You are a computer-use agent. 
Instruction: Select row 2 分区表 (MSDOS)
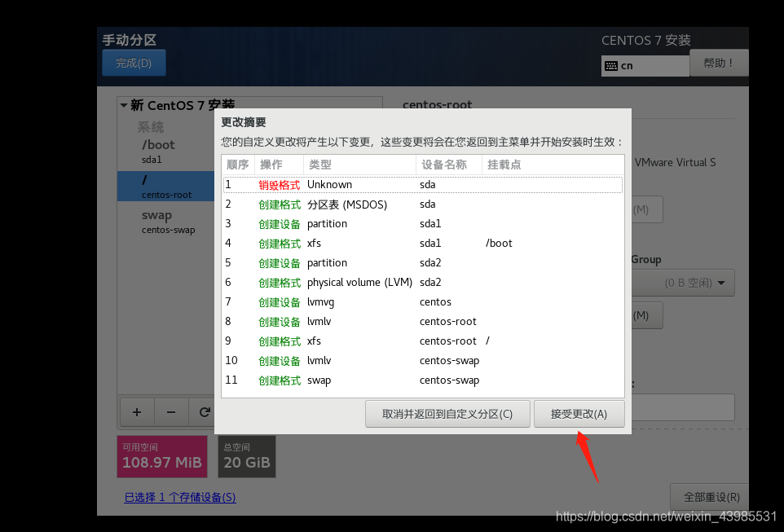(423, 204)
